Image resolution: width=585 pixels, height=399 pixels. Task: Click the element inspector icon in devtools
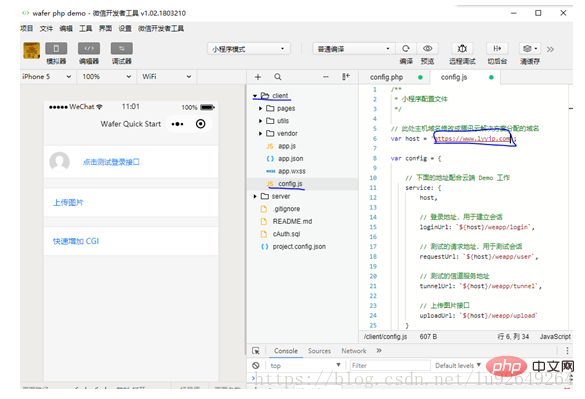tap(256, 351)
